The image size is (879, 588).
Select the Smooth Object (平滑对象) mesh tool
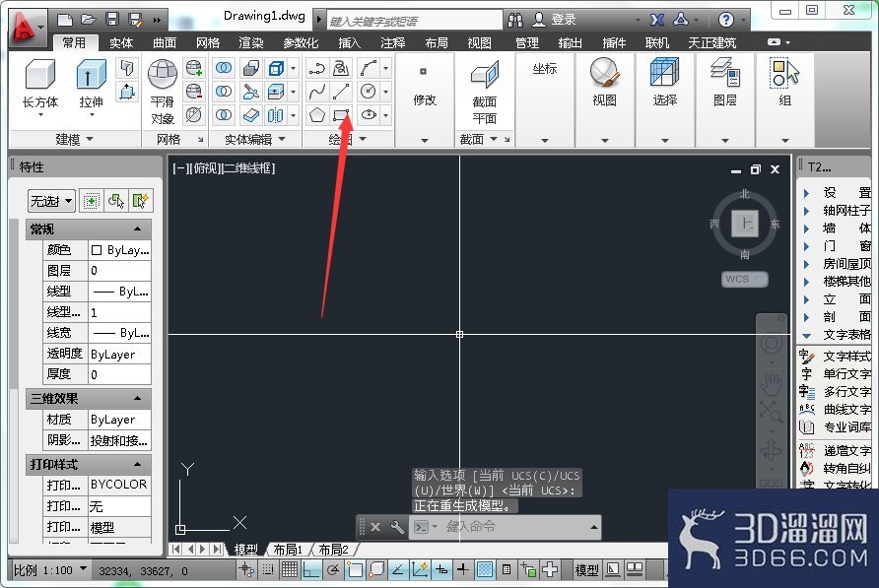(162, 92)
